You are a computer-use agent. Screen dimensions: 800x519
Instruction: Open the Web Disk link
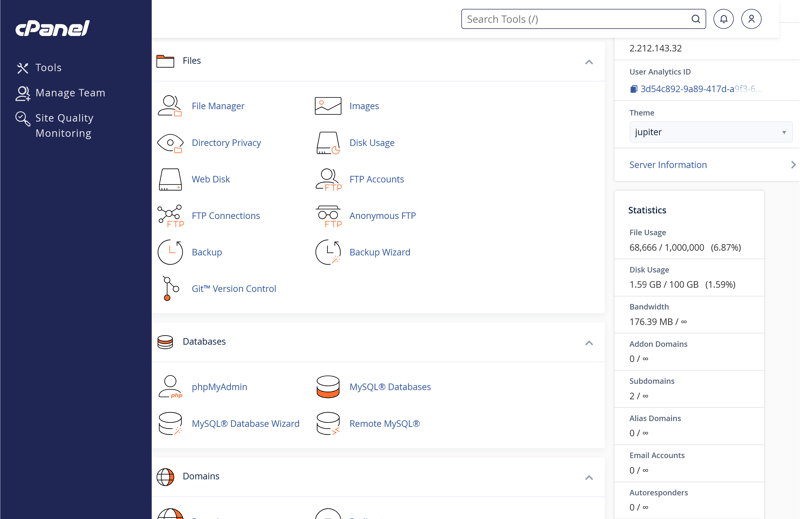[211, 180]
